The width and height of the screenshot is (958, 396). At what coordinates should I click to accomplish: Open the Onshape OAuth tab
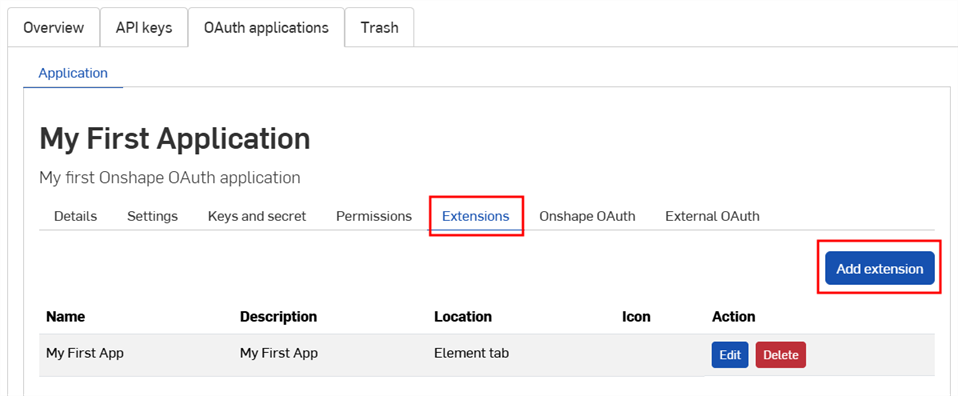click(587, 216)
